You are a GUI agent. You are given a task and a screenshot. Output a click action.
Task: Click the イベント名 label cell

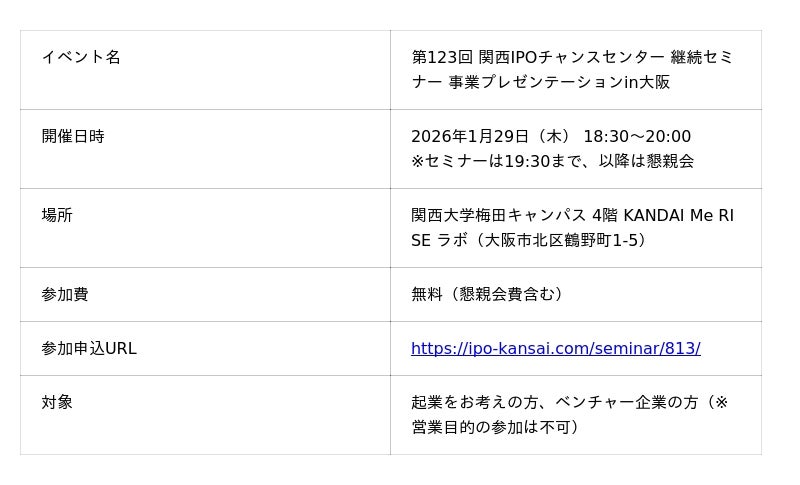tap(81, 57)
